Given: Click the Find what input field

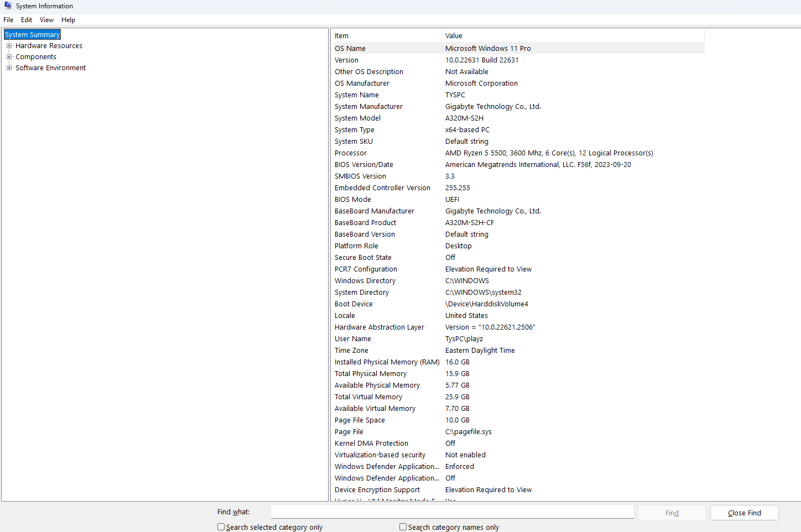Looking at the screenshot, I should [452, 512].
